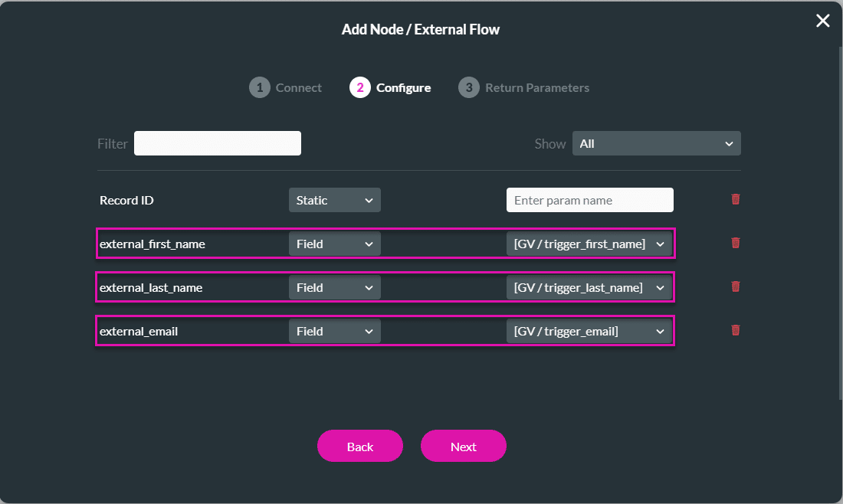Open the GV / trigger_email value dropdown
Screen dimensions: 843x504
[x=589, y=330]
